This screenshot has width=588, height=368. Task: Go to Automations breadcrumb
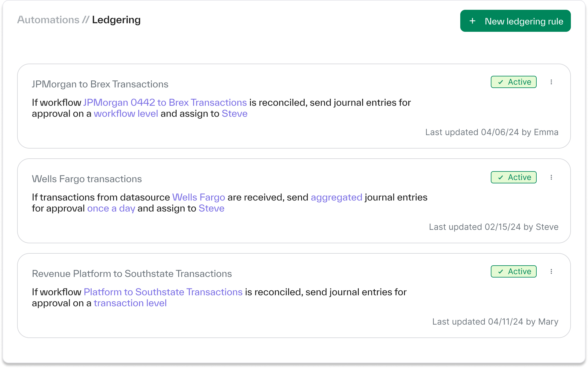[48, 20]
